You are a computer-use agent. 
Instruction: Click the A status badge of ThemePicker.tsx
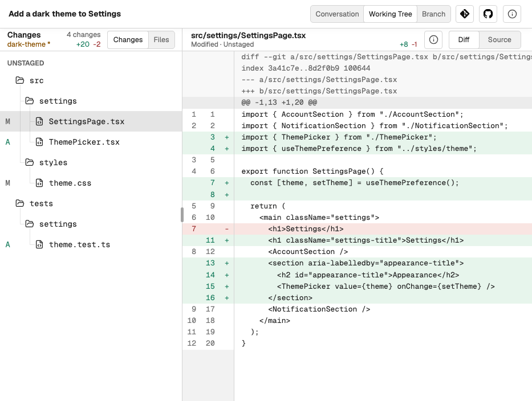(8, 142)
